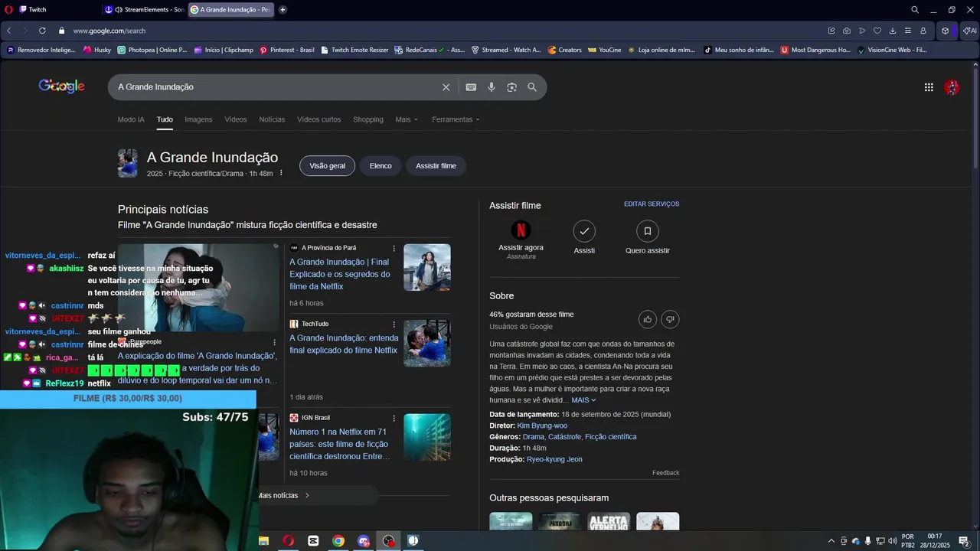Viewport: 980px width, 551px height.
Task: Click EDITAR SERVIÇOS link
Action: point(652,204)
